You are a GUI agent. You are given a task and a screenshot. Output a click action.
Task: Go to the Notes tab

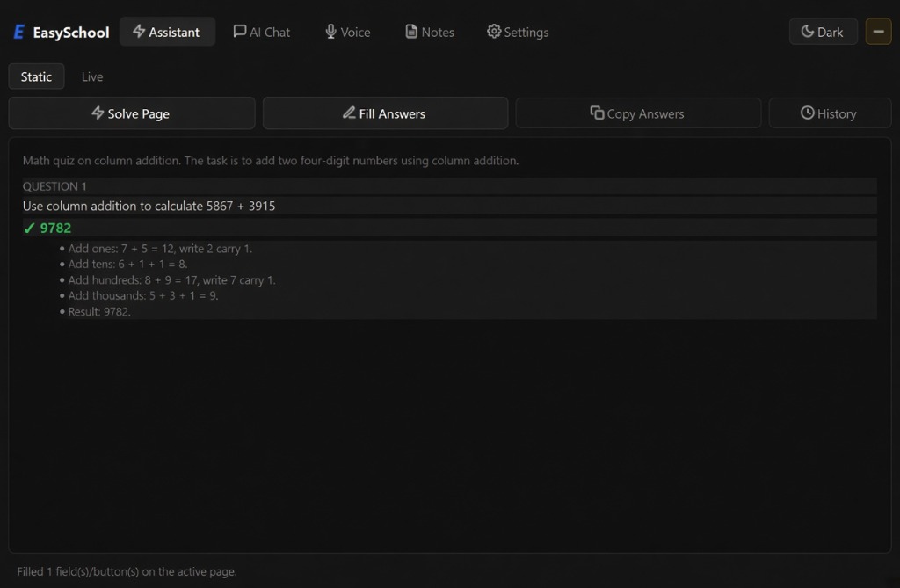click(430, 32)
